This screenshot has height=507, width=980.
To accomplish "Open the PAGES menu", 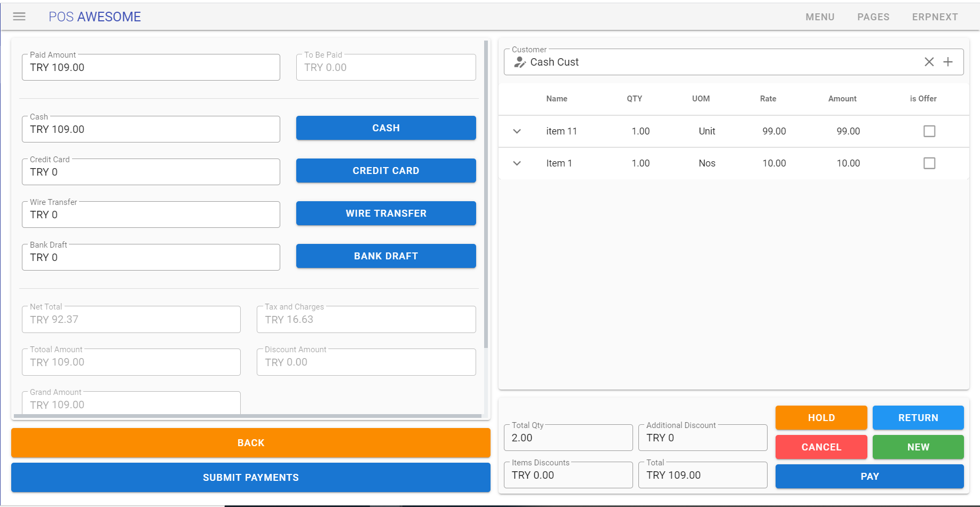I will click(x=873, y=17).
